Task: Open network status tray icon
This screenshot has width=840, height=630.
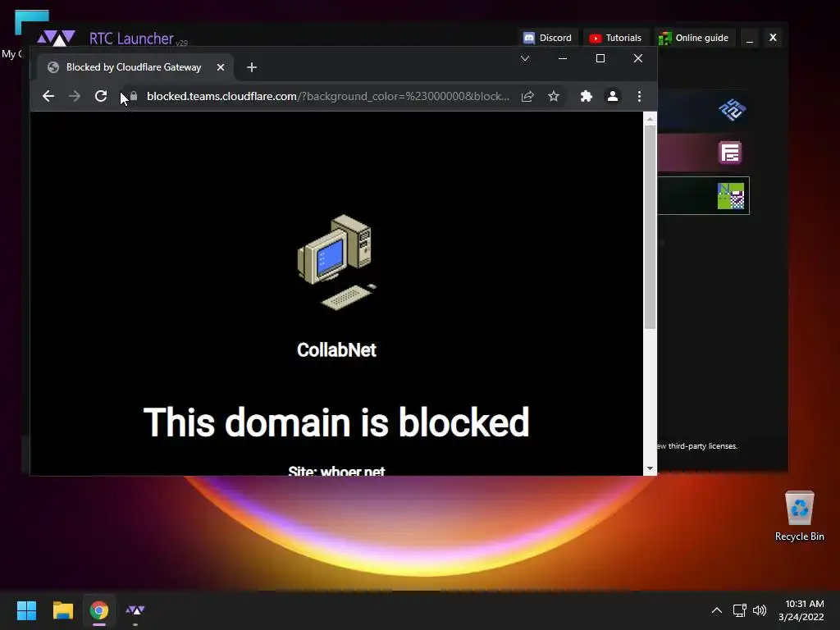Action: tap(740, 610)
